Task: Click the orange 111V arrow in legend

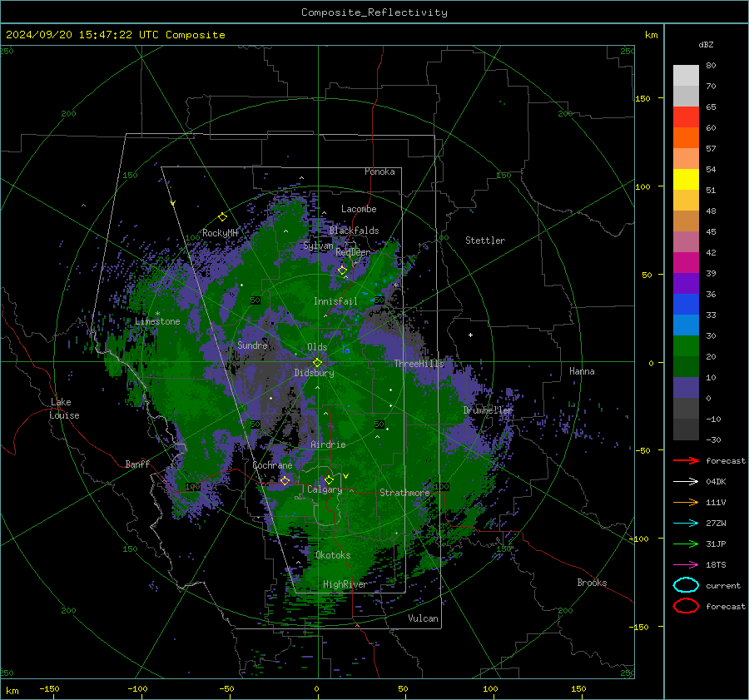Action: [686, 502]
